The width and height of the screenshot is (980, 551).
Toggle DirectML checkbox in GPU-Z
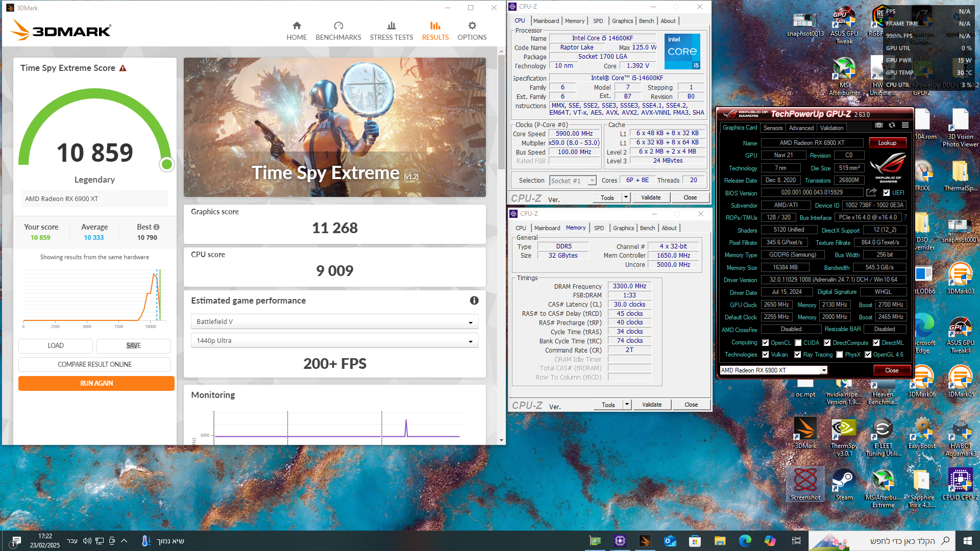(x=876, y=343)
